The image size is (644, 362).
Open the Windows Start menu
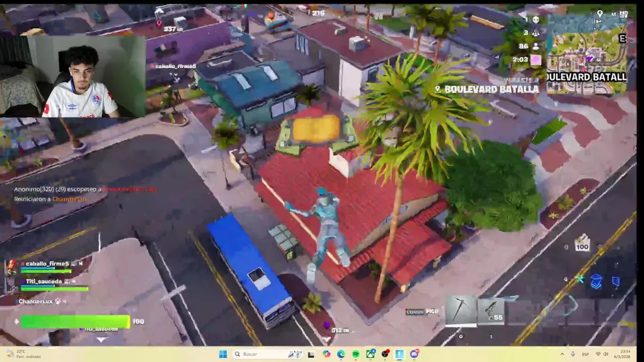[x=223, y=354]
